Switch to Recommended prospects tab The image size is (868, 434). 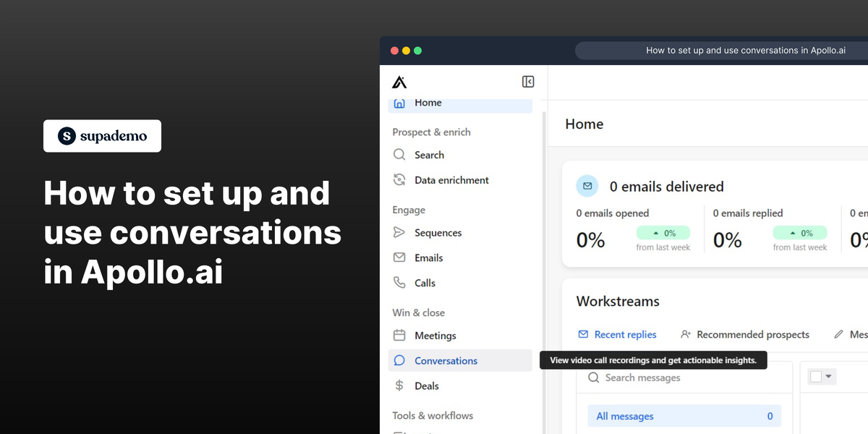[x=745, y=334]
